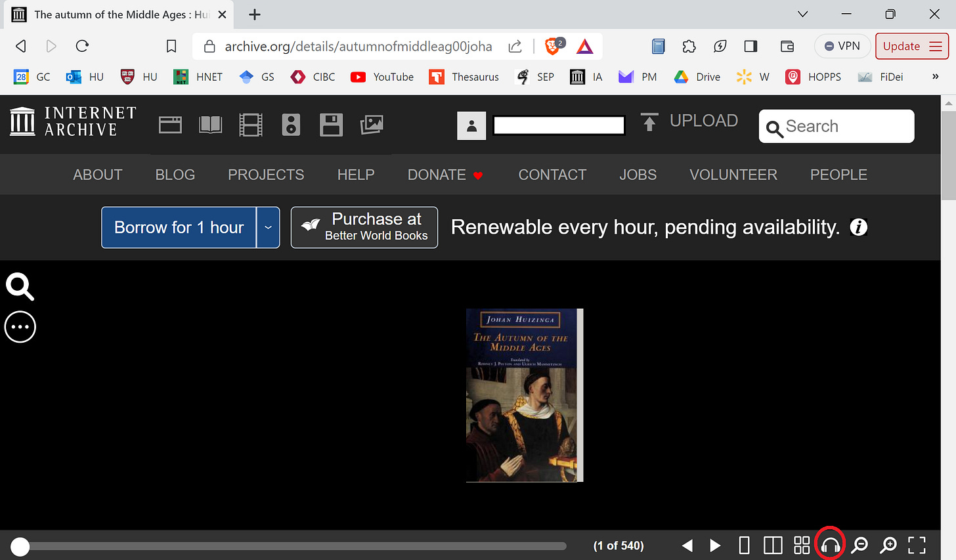Zoom out of the book page

859,545
